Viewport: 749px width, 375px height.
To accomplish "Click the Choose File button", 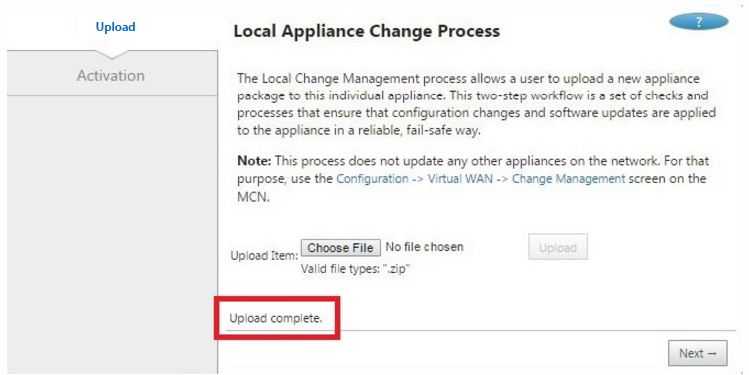I will click(x=341, y=248).
